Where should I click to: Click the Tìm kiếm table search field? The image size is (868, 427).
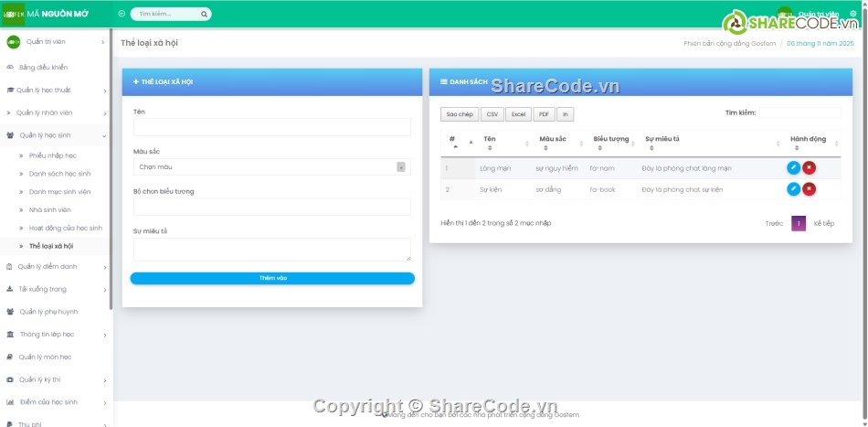tap(799, 112)
